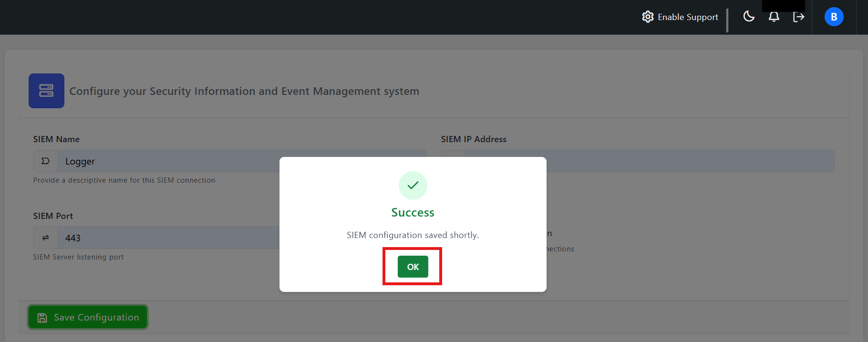The image size is (868, 342).
Task: Focus the SIEM Port field showing 443
Action: point(167,238)
